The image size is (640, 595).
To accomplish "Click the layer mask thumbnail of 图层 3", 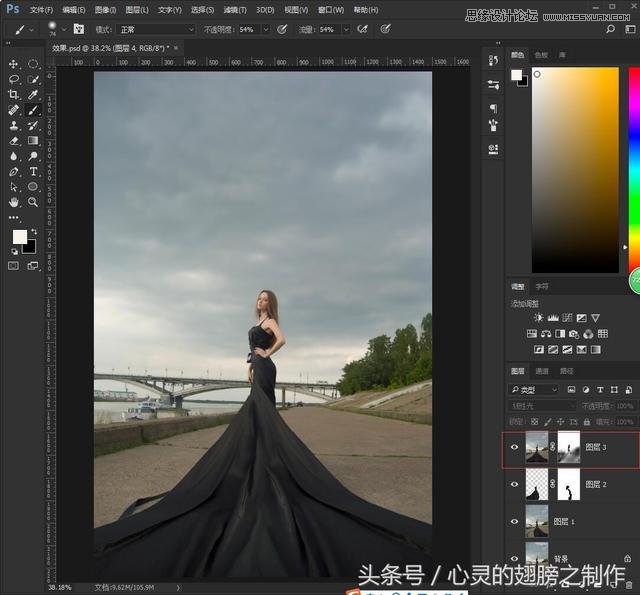I will click(568, 448).
